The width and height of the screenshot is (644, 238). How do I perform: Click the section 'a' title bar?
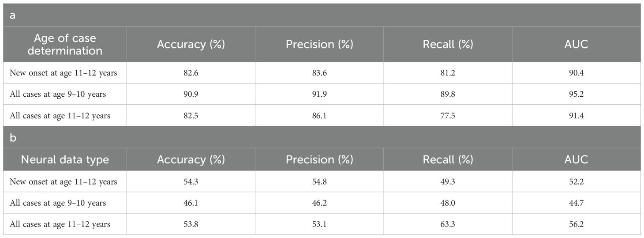(x=322, y=15)
